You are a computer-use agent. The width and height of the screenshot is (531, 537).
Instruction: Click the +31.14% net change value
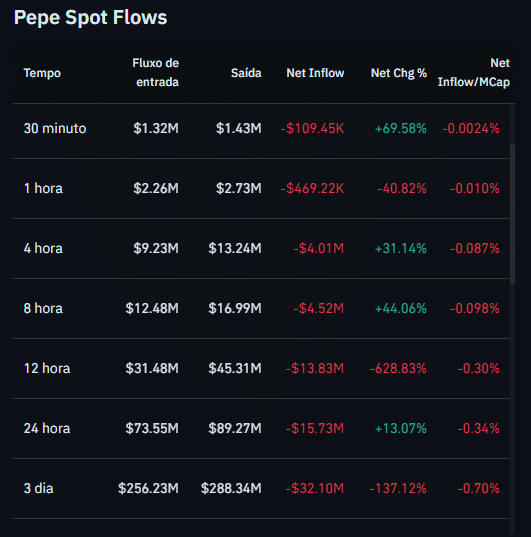[401, 248]
